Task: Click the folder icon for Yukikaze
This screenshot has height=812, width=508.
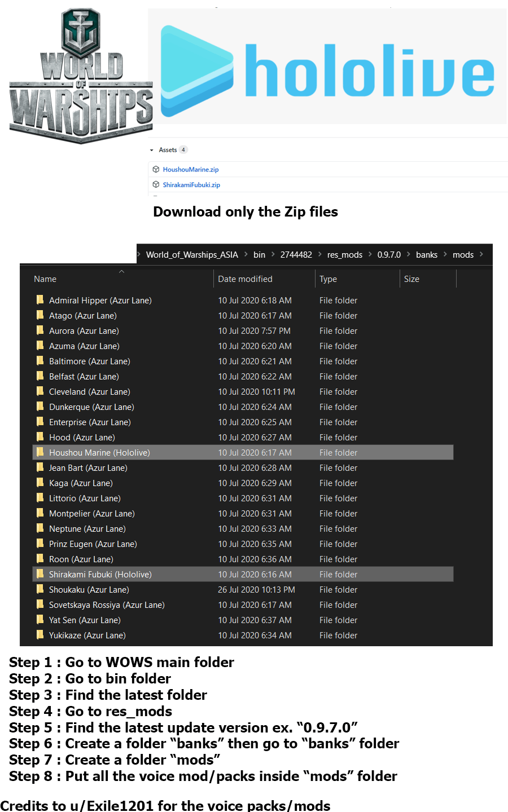Action: tap(40, 635)
